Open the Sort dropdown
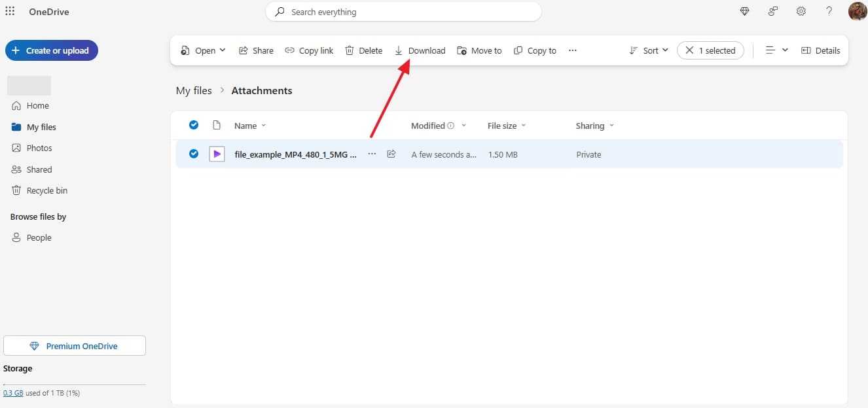This screenshot has width=868, height=408. point(648,50)
